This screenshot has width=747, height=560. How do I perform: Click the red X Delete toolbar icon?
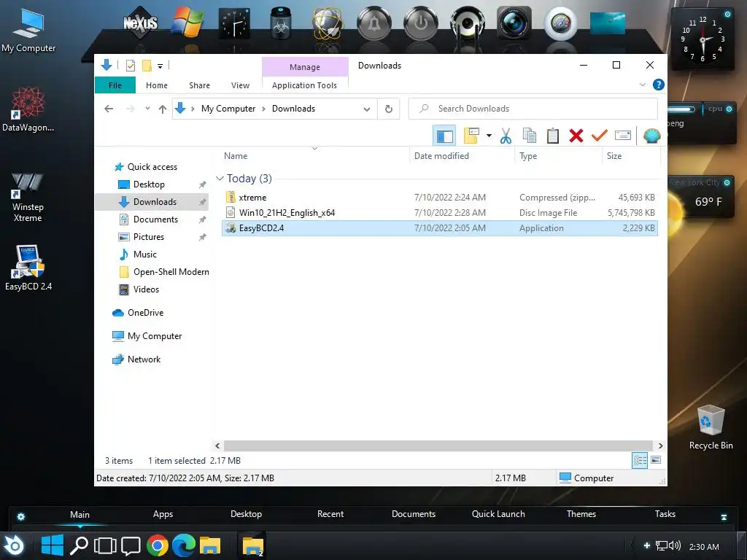[576, 136]
